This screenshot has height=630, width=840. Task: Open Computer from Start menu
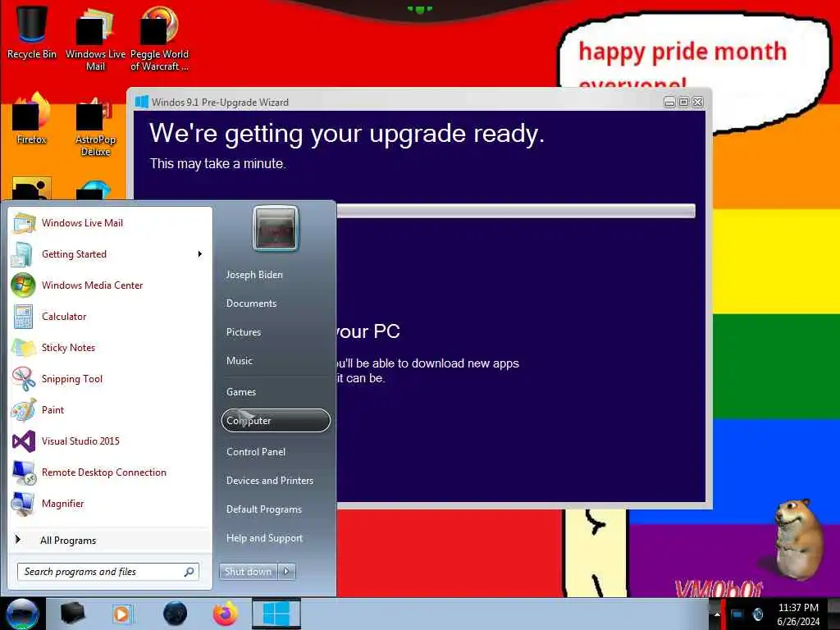coord(276,421)
